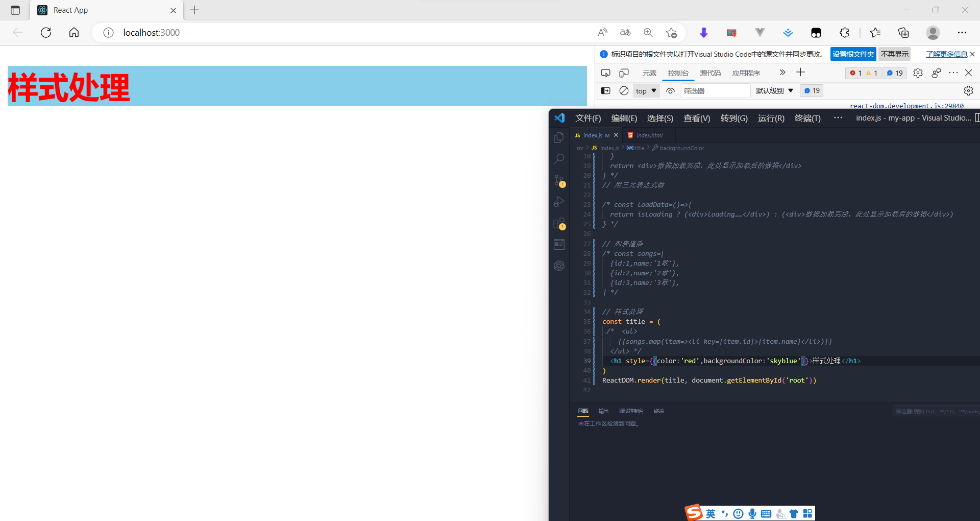Switch to the 元素 tab in DevTools
This screenshot has height=521, width=980.
649,73
